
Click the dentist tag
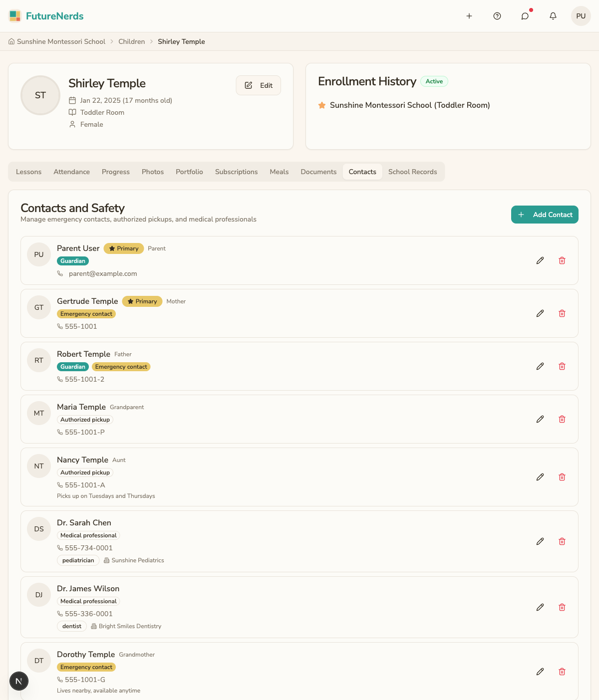point(72,626)
